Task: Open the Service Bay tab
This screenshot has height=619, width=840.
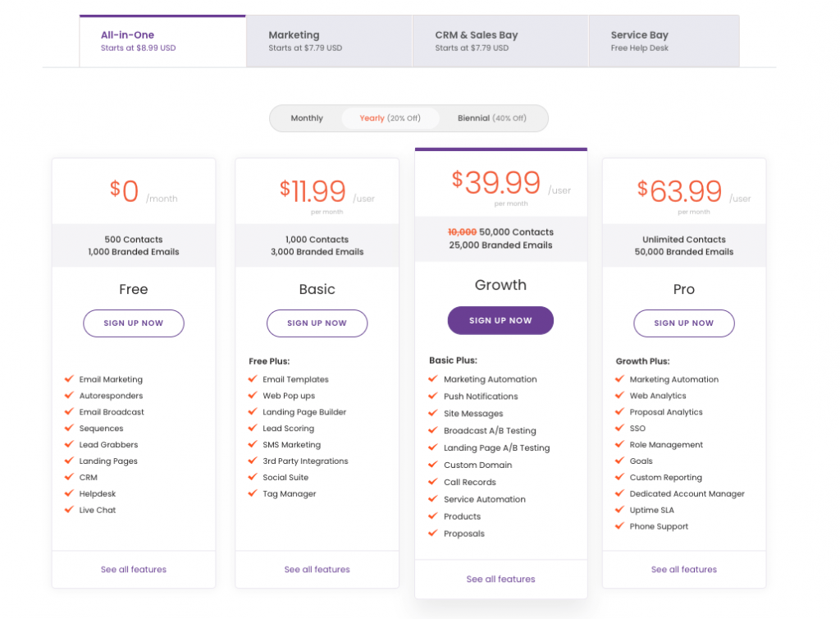Action: pos(664,41)
